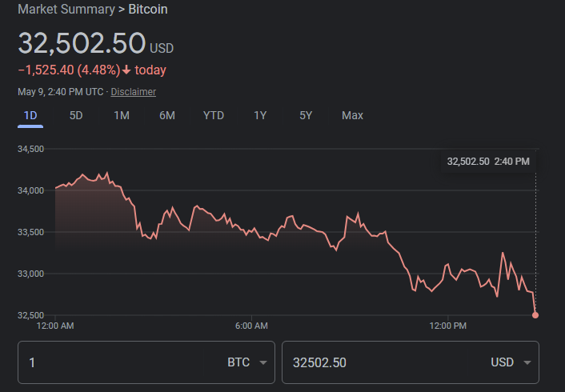Show the Max time range tab
This screenshot has height=392, width=565.
352,116
